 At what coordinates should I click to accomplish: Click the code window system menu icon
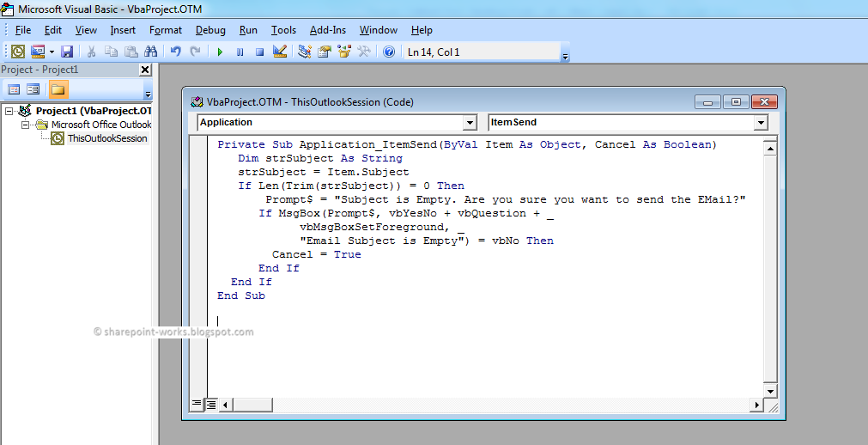point(197,102)
